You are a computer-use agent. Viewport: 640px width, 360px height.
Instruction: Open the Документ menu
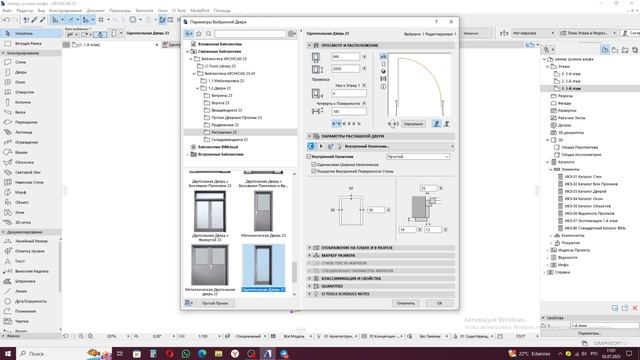96,11
